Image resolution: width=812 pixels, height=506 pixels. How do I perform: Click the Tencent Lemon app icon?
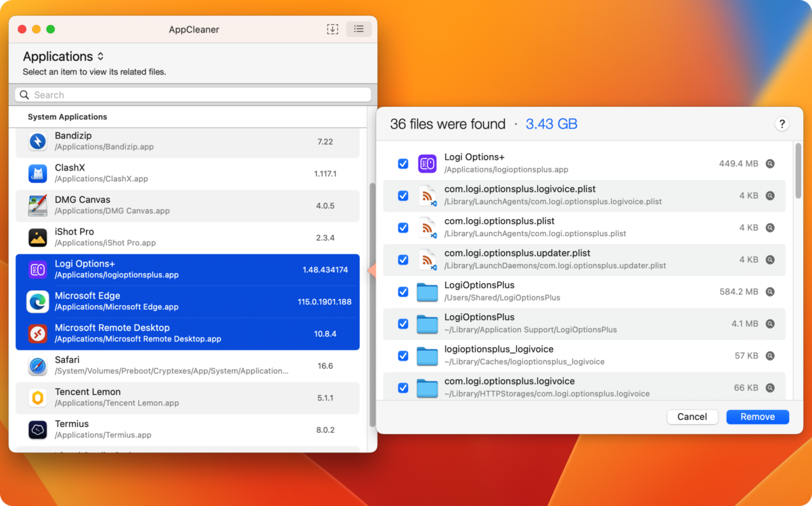[x=38, y=397]
